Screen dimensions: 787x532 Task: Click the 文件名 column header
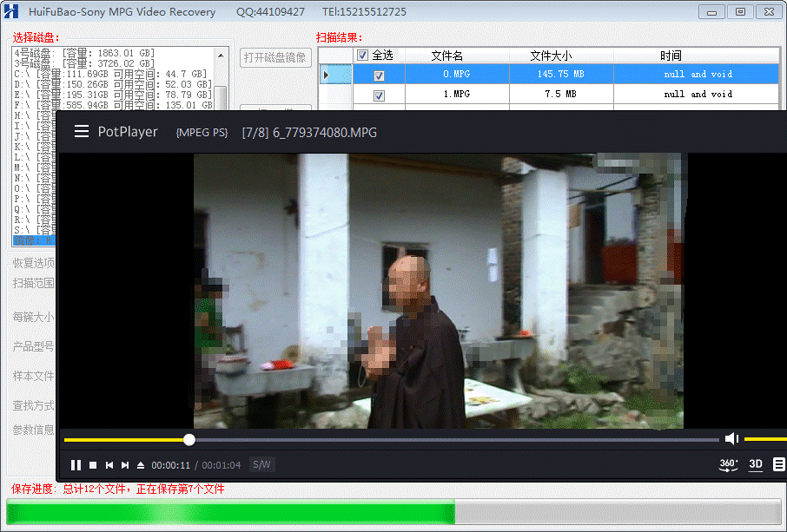pos(447,56)
